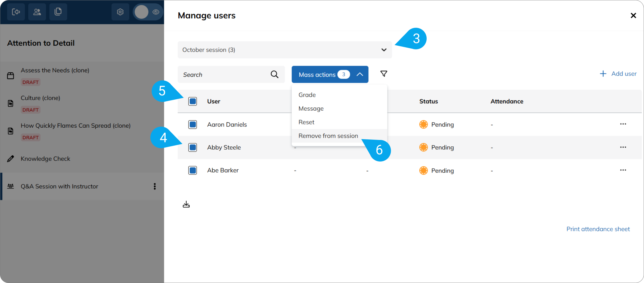Expand the October session dropdown
This screenshot has height=283, width=644.
tap(285, 50)
